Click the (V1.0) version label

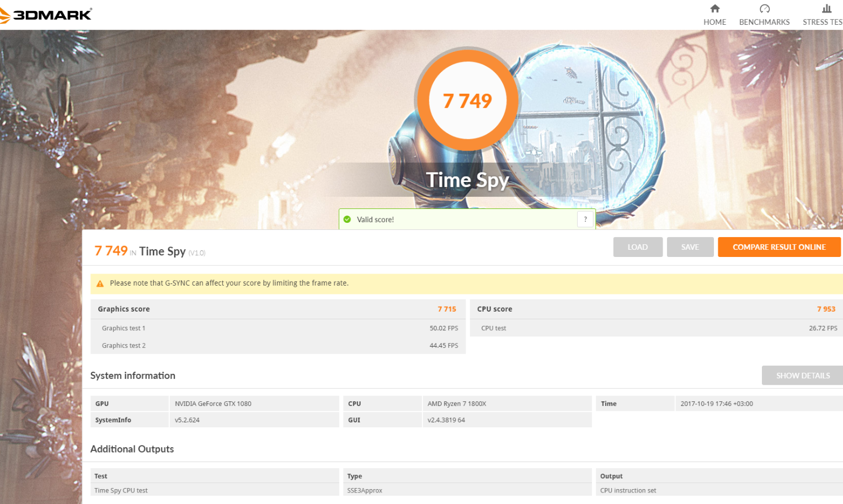[x=197, y=253]
